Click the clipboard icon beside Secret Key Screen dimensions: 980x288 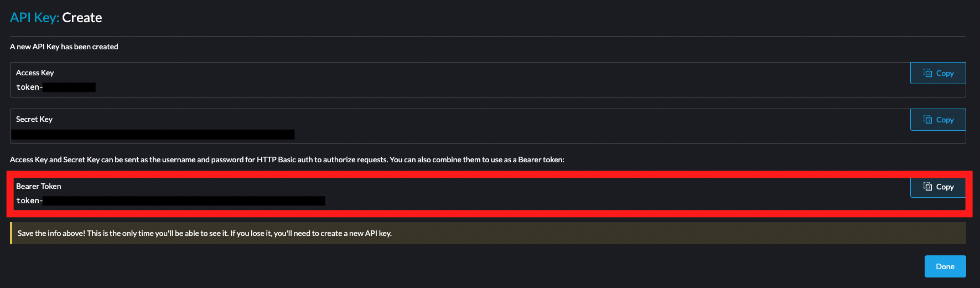tap(928, 120)
